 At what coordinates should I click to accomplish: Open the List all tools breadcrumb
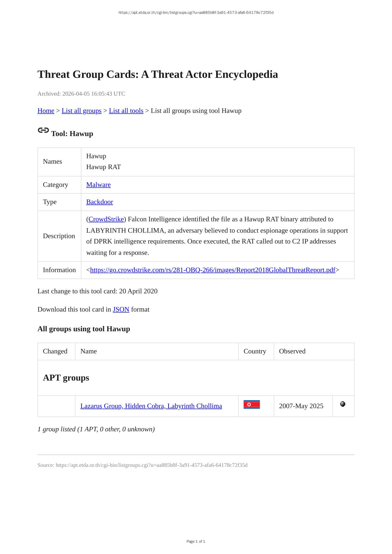point(126,111)
